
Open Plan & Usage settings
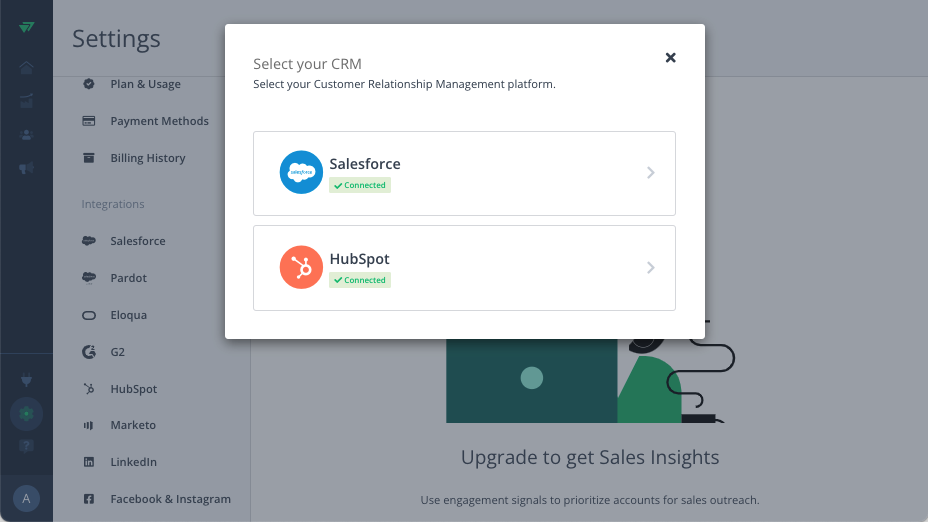pos(146,84)
